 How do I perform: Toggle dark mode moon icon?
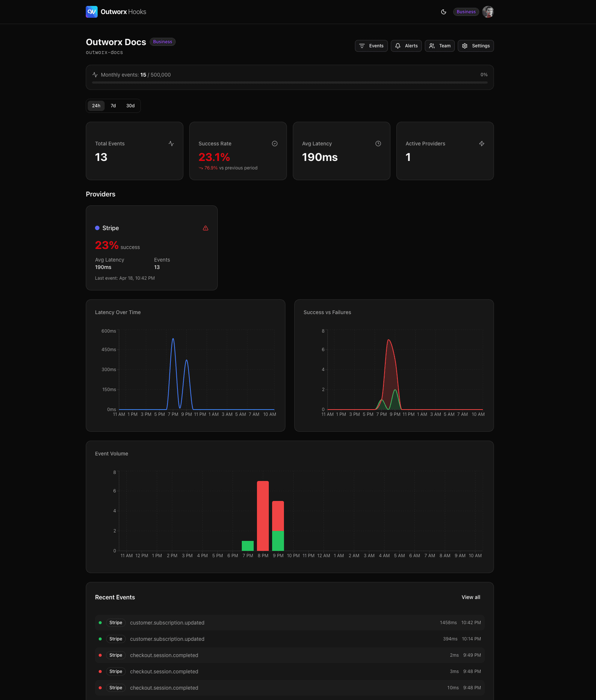444,12
